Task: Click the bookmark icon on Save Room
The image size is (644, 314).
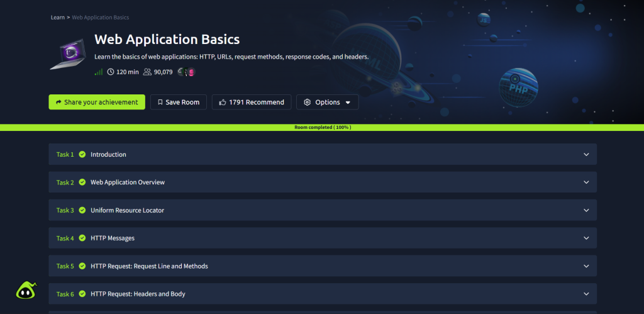Action: [x=160, y=102]
